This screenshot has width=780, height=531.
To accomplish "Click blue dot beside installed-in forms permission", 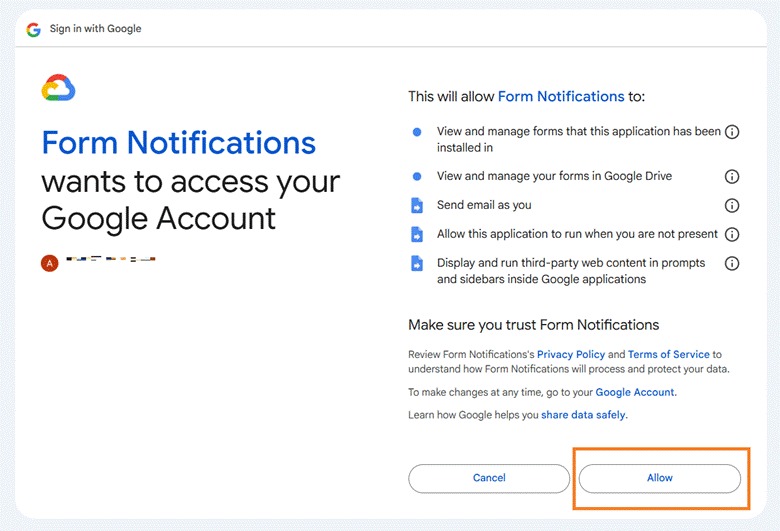I will coord(417,132).
